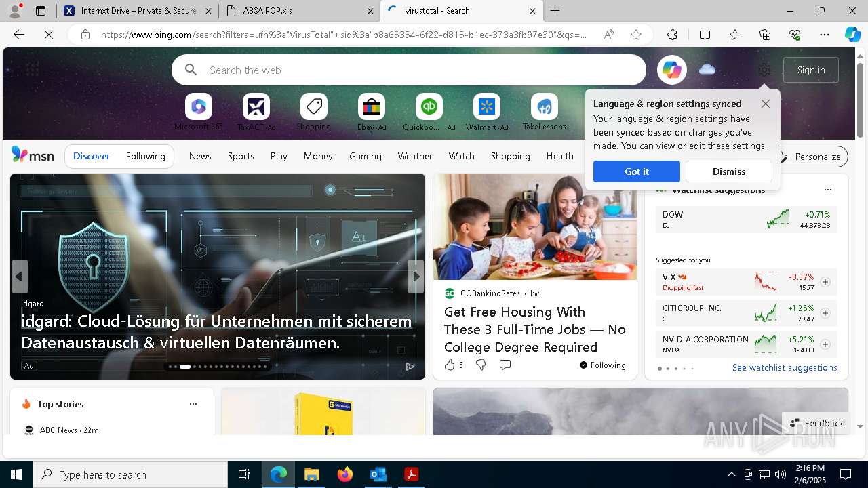Switch to ABSA POP.xls browser tab
Screen dimensions: 868x488
tap(298, 11)
